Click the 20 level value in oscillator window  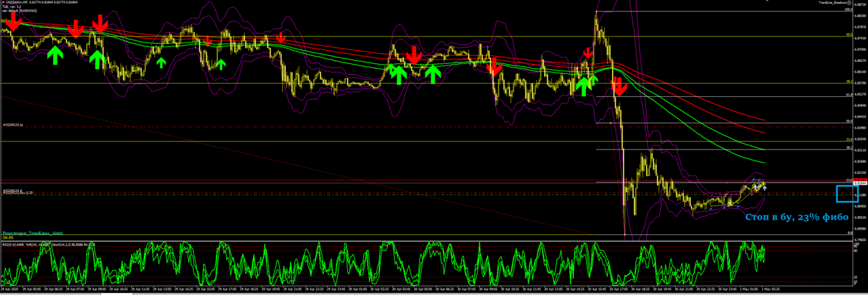tap(857, 277)
